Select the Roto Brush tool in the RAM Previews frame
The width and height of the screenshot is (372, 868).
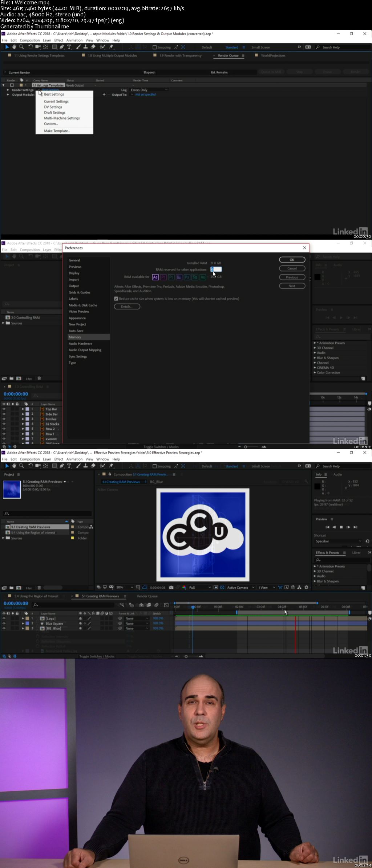coord(102,466)
